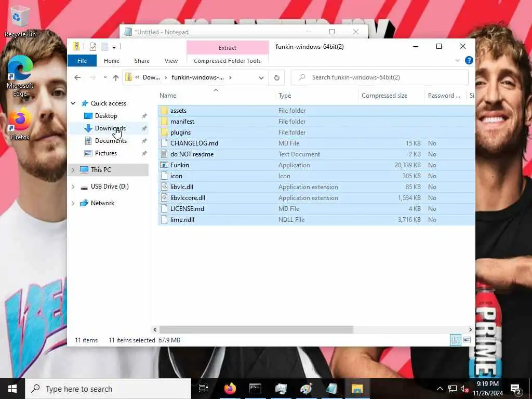Click the Back arrow in Explorer
Image resolution: width=532 pixels, height=399 pixels.
[77, 77]
